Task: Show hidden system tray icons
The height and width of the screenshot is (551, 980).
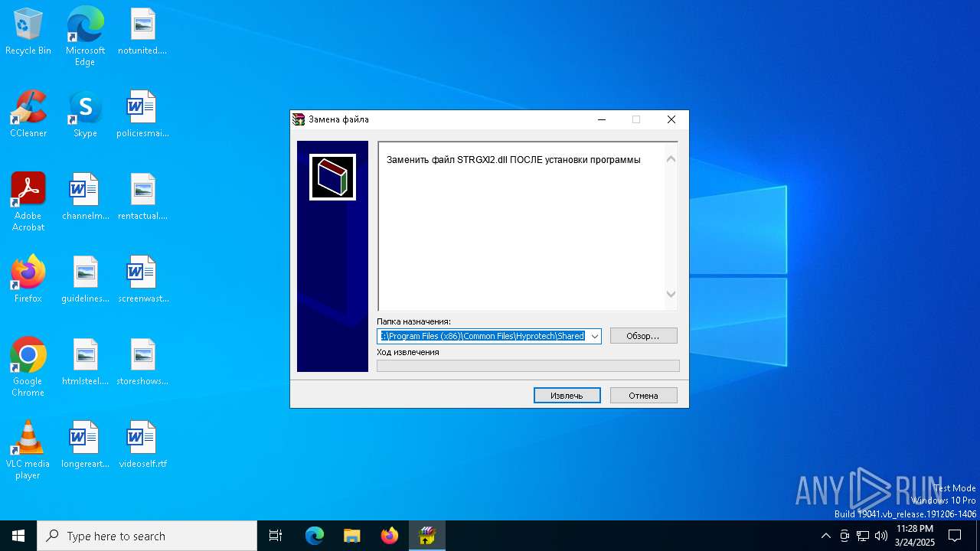Action: (x=825, y=536)
